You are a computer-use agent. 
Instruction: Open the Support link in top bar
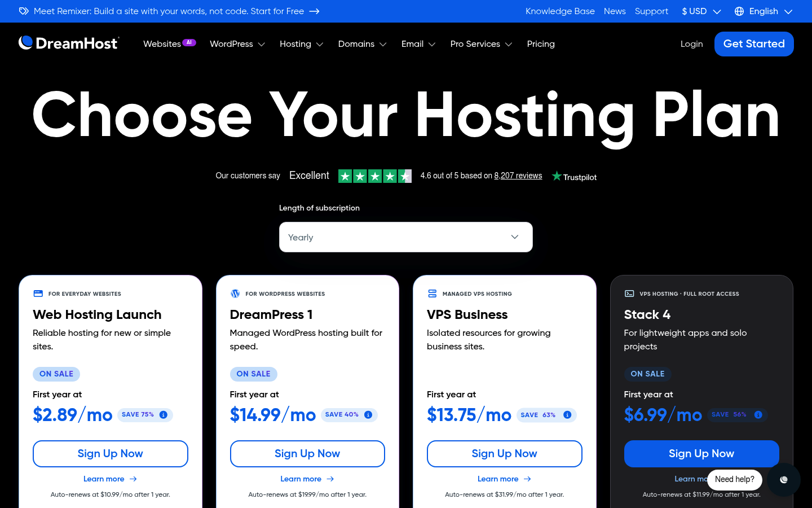(x=651, y=11)
